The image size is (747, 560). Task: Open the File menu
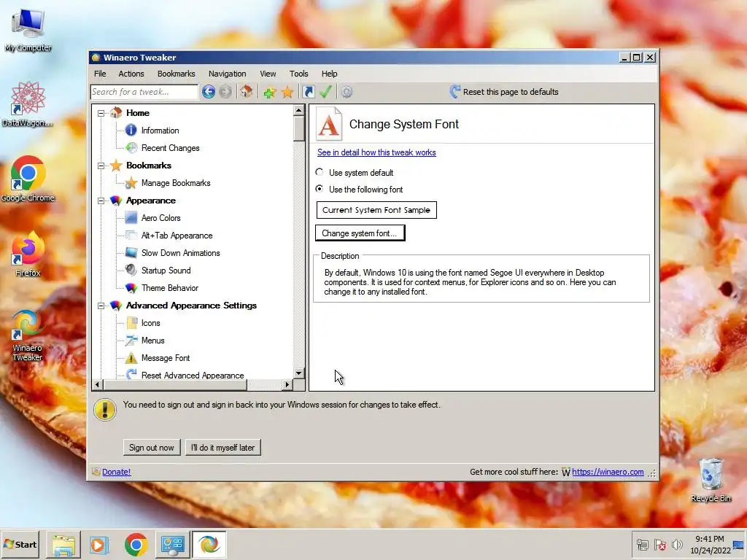tap(100, 74)
